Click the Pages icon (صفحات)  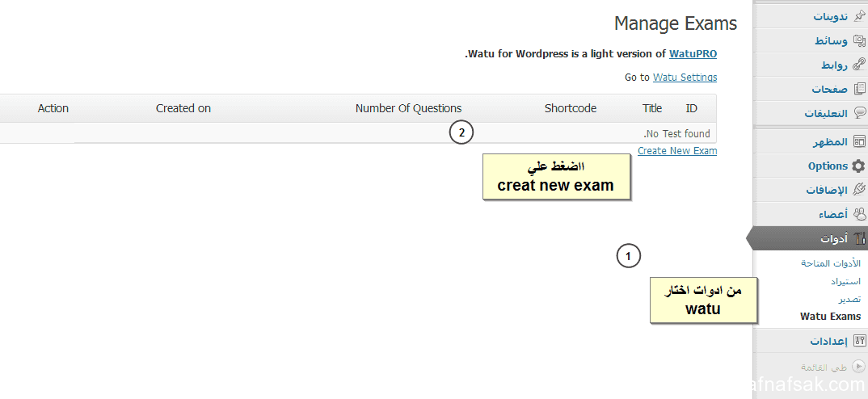pos(858,89)
